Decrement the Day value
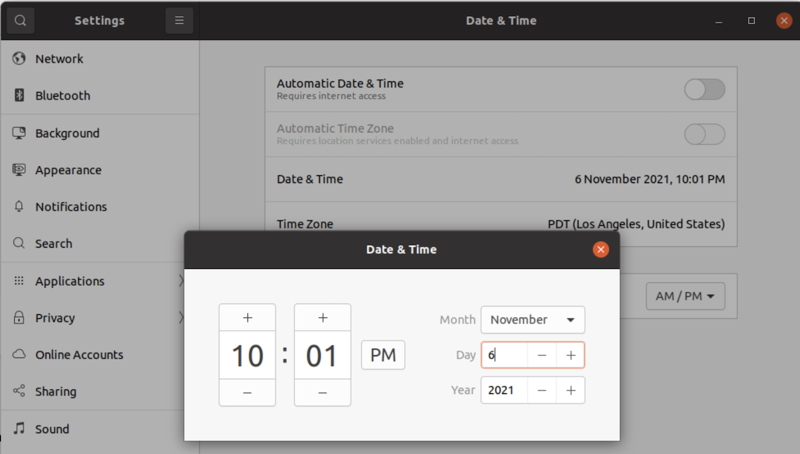800x454 pixels. pyautogui.click(x=541, y=355)
